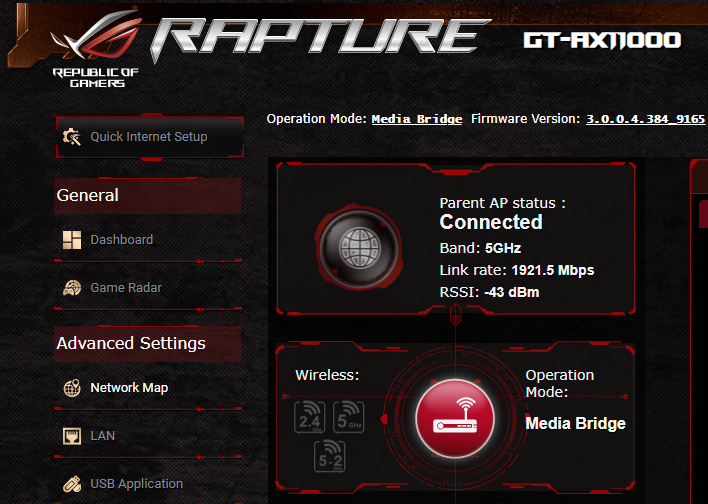This screenshot has height=504, width=708.
Task: Click the Republic of Gamers logo
Action: coord(89,50)
